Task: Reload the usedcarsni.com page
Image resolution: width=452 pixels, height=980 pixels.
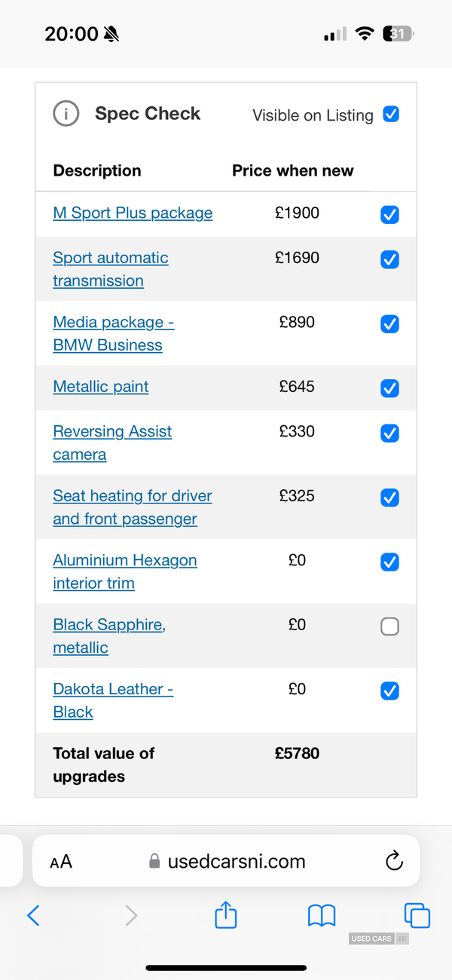Action: [x=394, y=861]
